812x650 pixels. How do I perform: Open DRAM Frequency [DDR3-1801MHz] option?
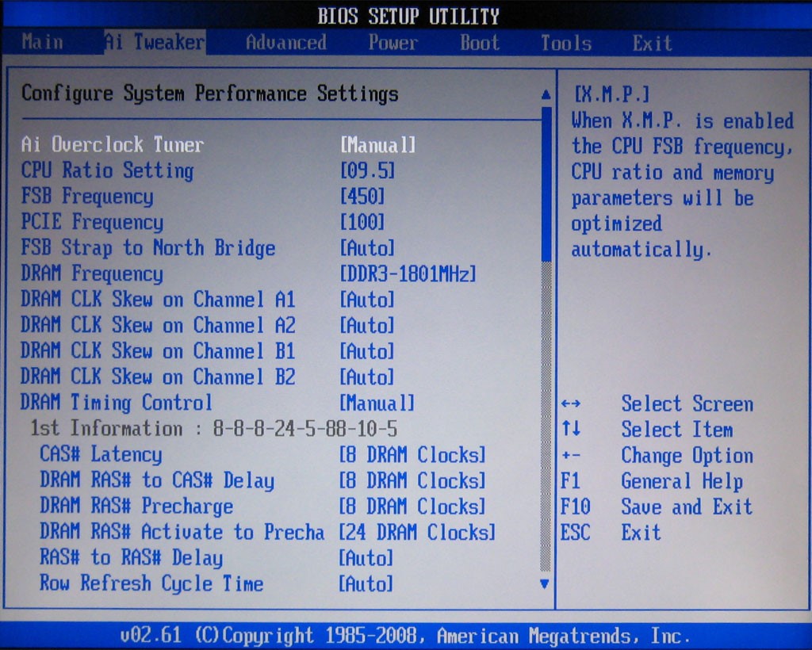408,273
